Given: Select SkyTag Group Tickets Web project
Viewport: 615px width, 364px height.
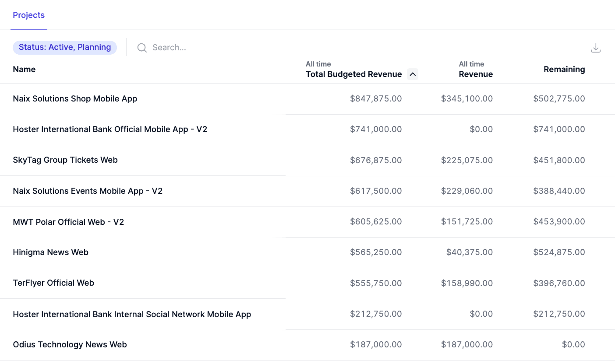Looking at the screenshot, I should [x=65, y=160].
